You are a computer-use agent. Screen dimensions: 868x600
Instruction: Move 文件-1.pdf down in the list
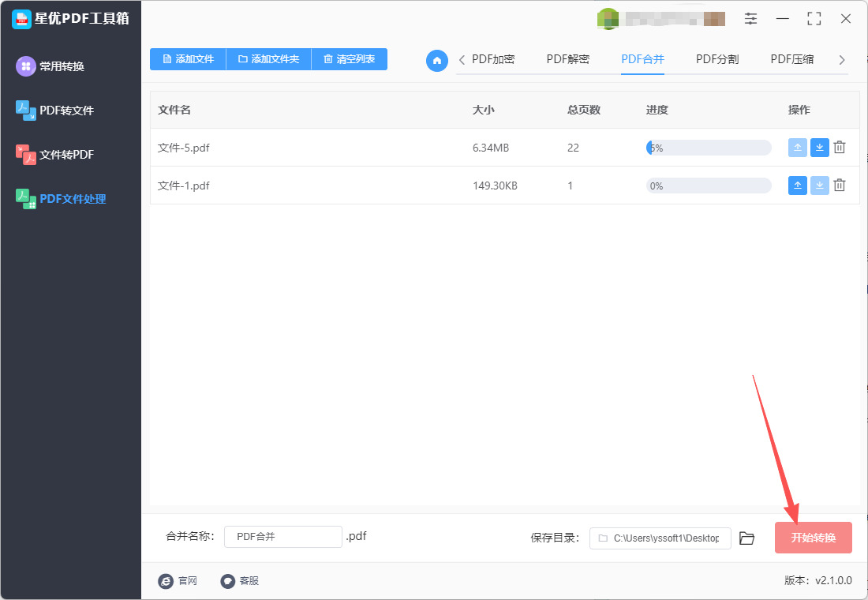tap(819, 186)
